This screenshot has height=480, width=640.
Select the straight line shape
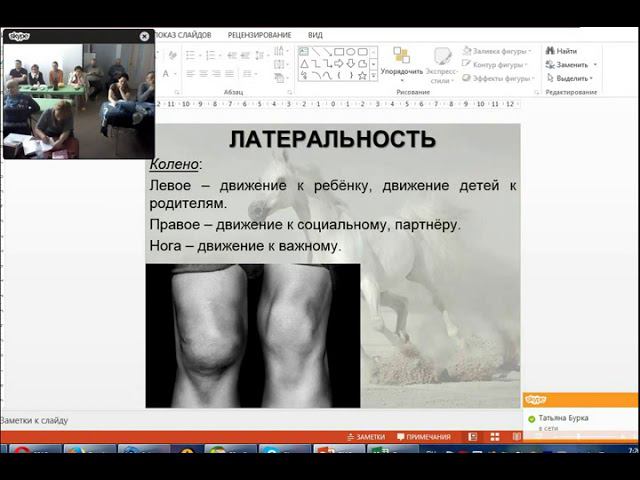click(316, 51)
